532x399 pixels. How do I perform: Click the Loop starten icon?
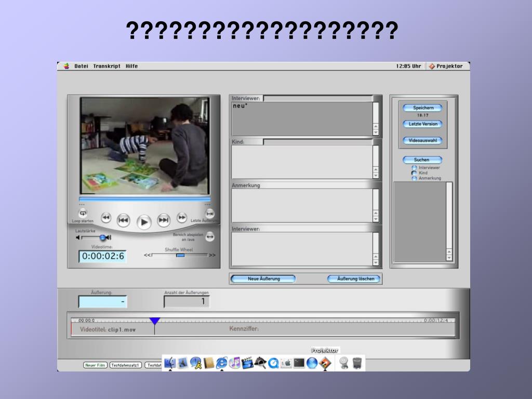click(83, 214)
